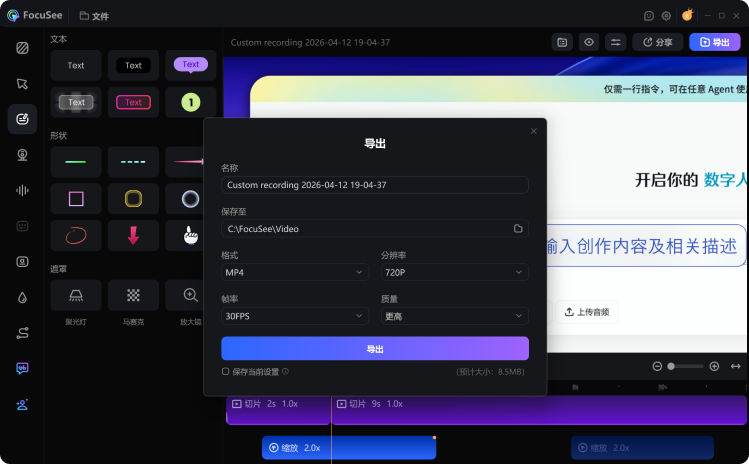This screenshot has width=749, height=464.
Task: Open the feedback smiley icon in title bar
Action: 649,16
